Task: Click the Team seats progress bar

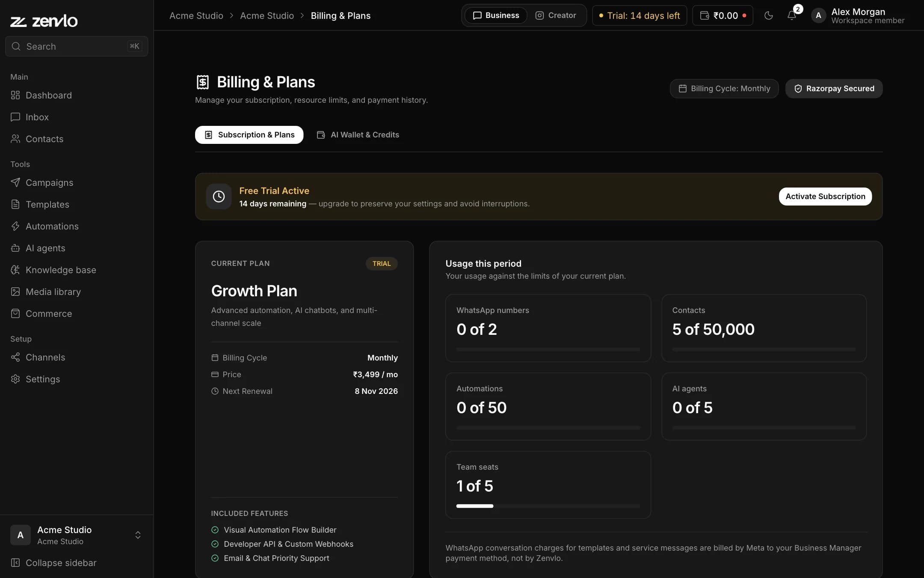Action: (x=548, y=506)
